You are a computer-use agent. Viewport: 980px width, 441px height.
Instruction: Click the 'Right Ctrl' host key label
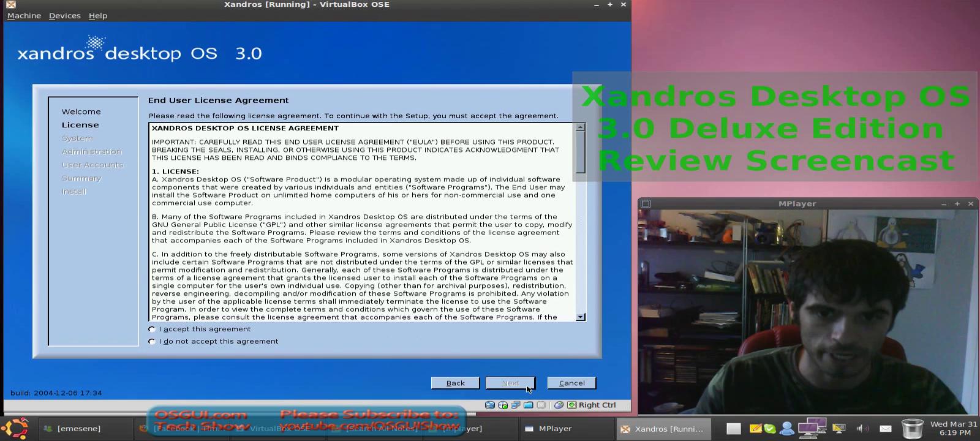pyautogui.click(x=597, y=405)
